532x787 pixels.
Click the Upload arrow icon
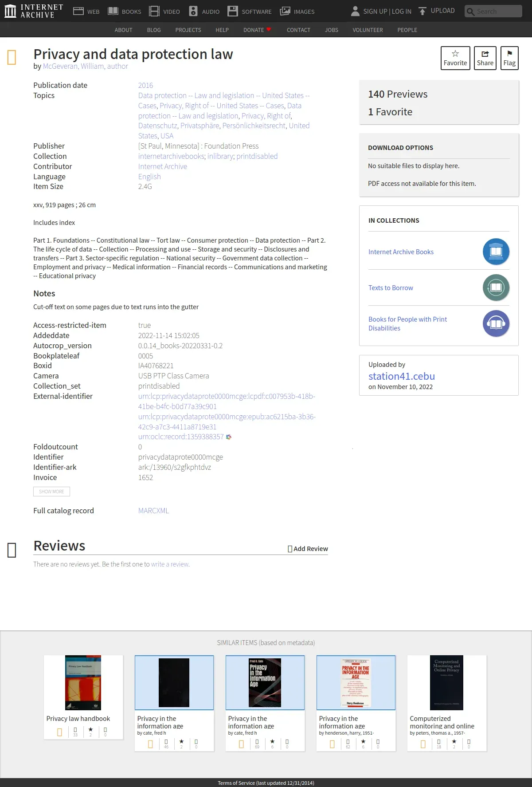(x=422, y=11)
